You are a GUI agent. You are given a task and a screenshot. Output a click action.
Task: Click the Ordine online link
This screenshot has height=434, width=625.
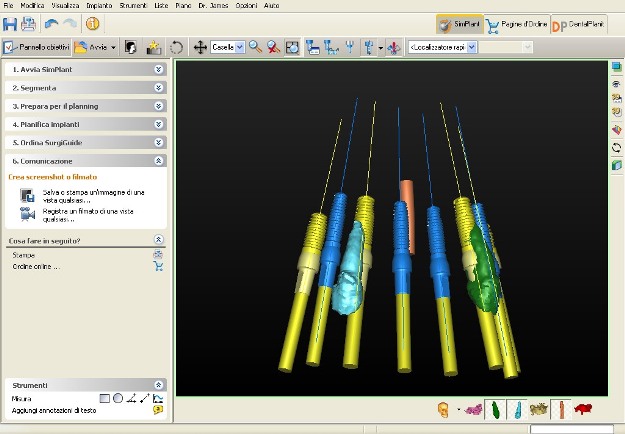click(x=36, y=266)
